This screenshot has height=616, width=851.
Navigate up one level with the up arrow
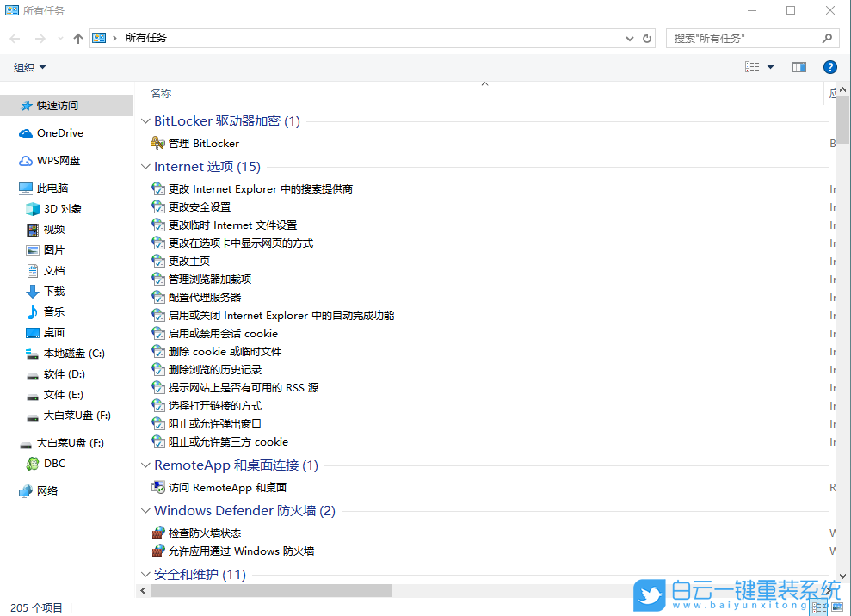point(77,38)
